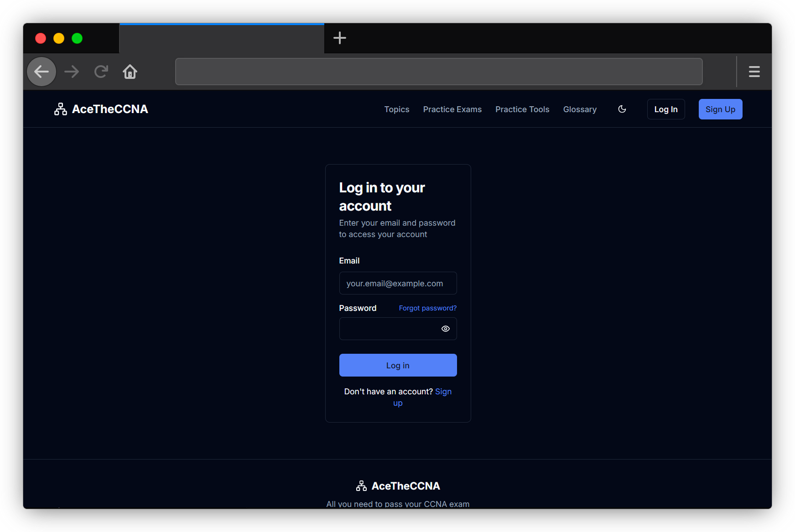Open the Practice Exams navigation item
The width and height of the screenshot is (795, 532).
pyautogui.click(x=452, y=109)
